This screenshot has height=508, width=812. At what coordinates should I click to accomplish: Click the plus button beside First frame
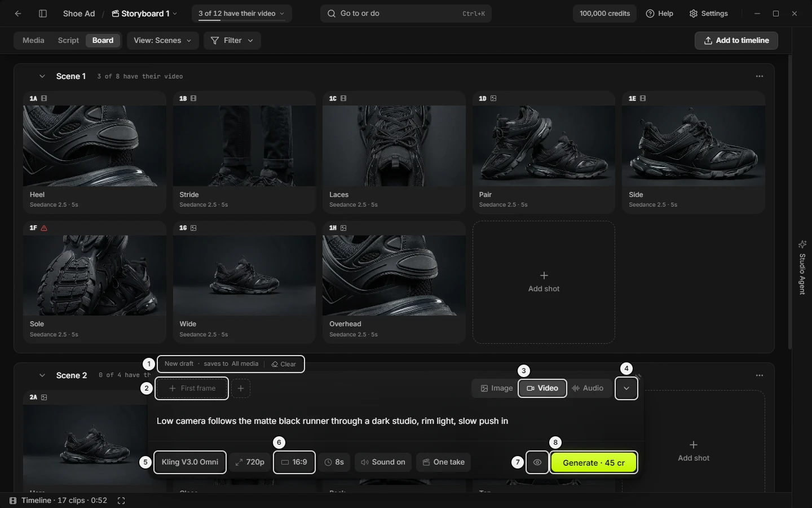(x=241, y=388)
